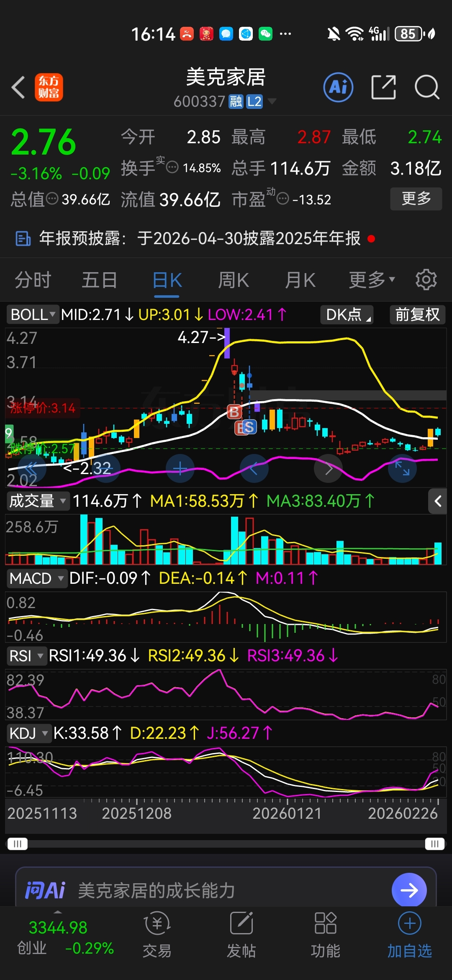Tap the double-left fast rewind chart button
This screenshot has height=980, width=452.
click(x=32, y=469)
